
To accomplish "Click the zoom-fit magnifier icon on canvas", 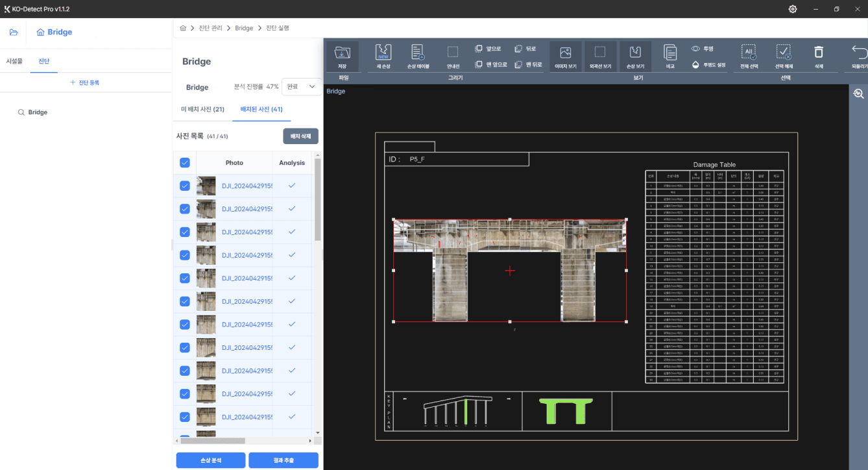I will pos(858,93).
